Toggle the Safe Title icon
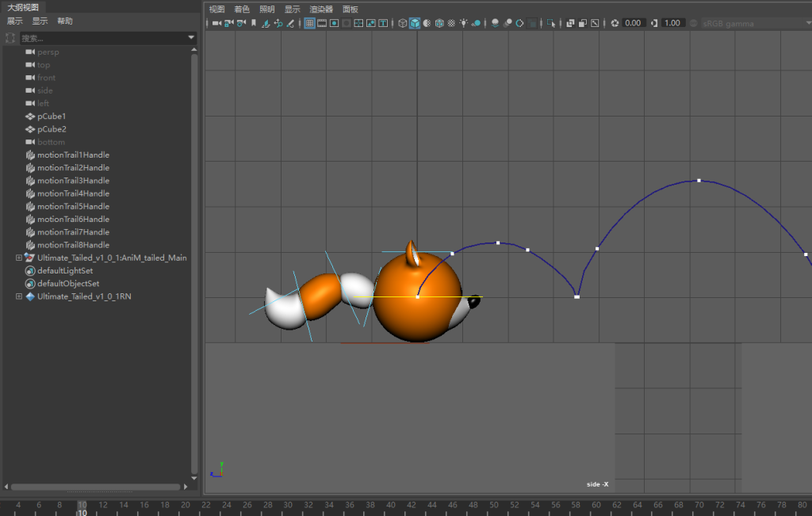The width and height of the screenshot is (812, 516). click(383, 23)
